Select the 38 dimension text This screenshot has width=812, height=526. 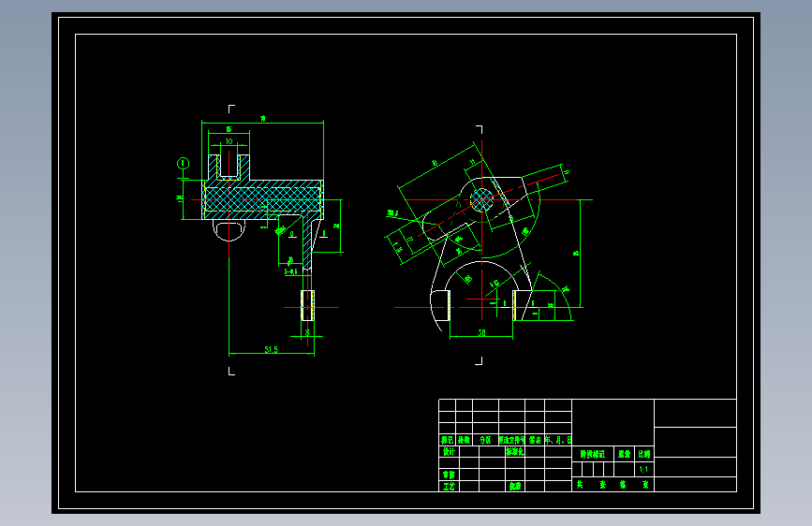point(481,333)
